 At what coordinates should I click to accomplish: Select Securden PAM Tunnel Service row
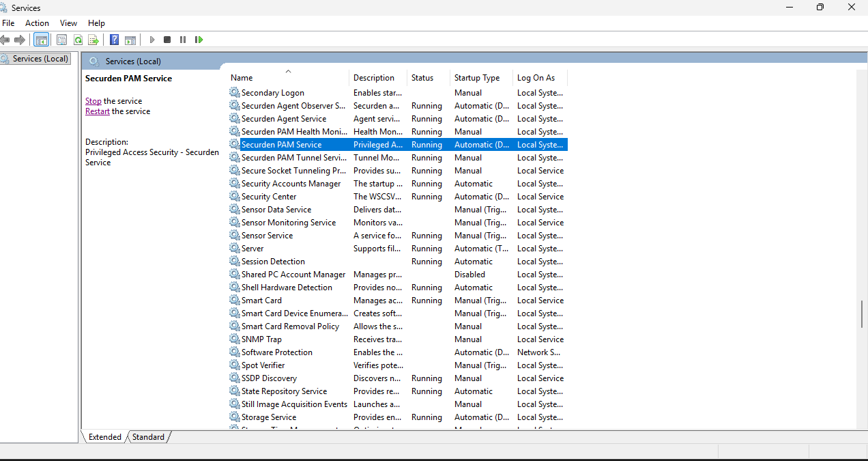point(398,157)
